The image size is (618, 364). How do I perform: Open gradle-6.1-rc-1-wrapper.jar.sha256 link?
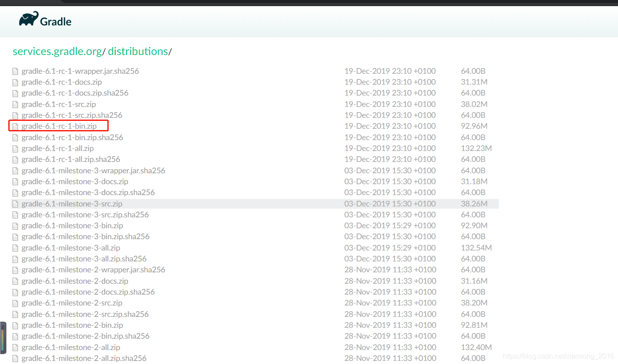tap(80, 71)
